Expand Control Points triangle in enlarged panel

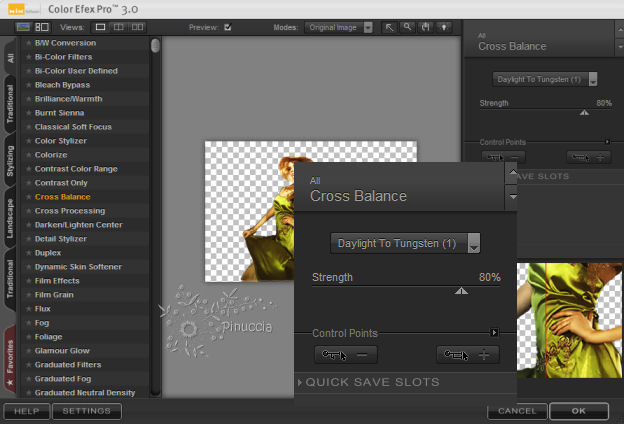click(494, 332)
